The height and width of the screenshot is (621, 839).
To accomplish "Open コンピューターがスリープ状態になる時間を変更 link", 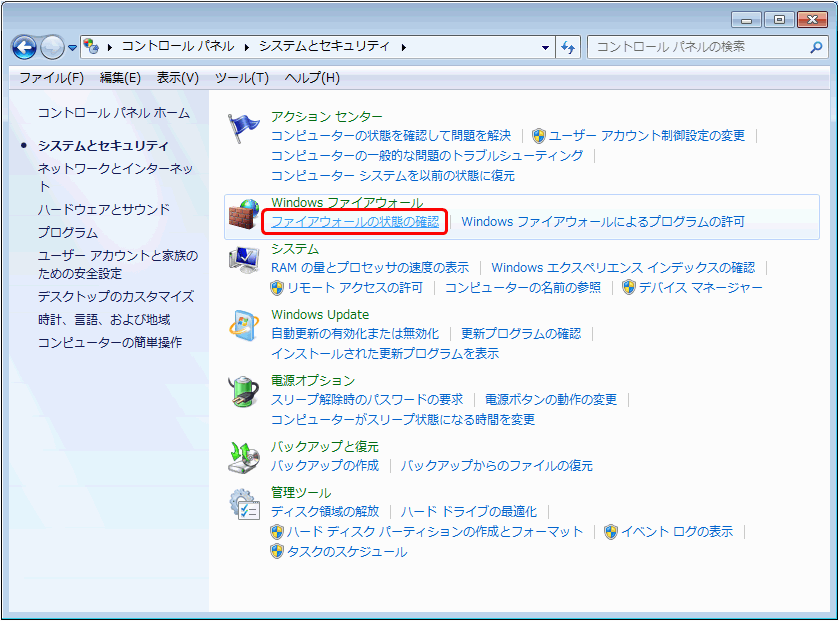I will click(x=403, y=419).
